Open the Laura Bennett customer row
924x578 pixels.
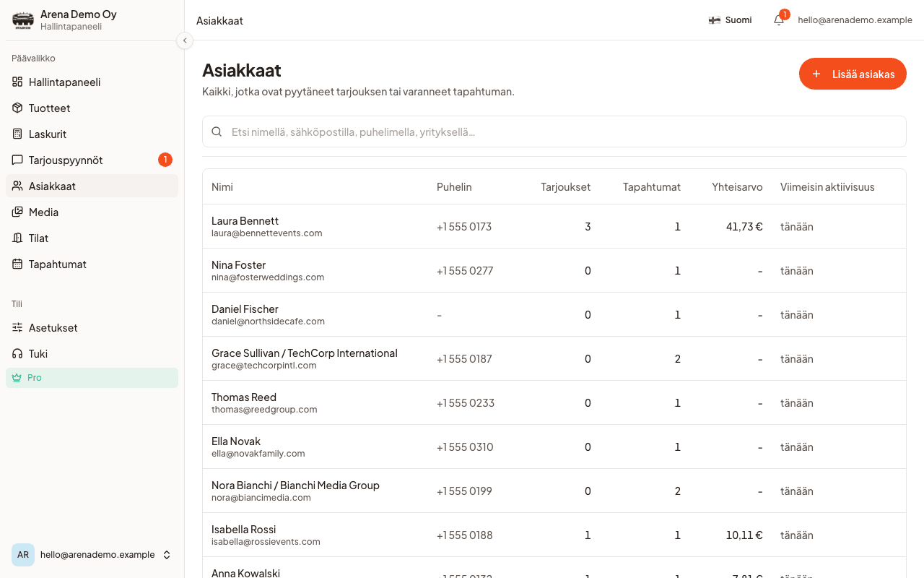[x=554, y=227]
